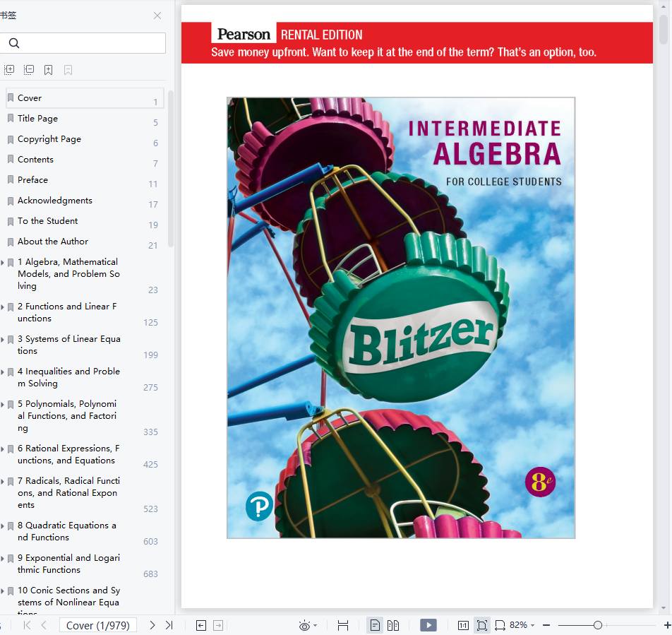Click the bookmarks panel scrollbar
672x635 pixels.
coord(171,169)
